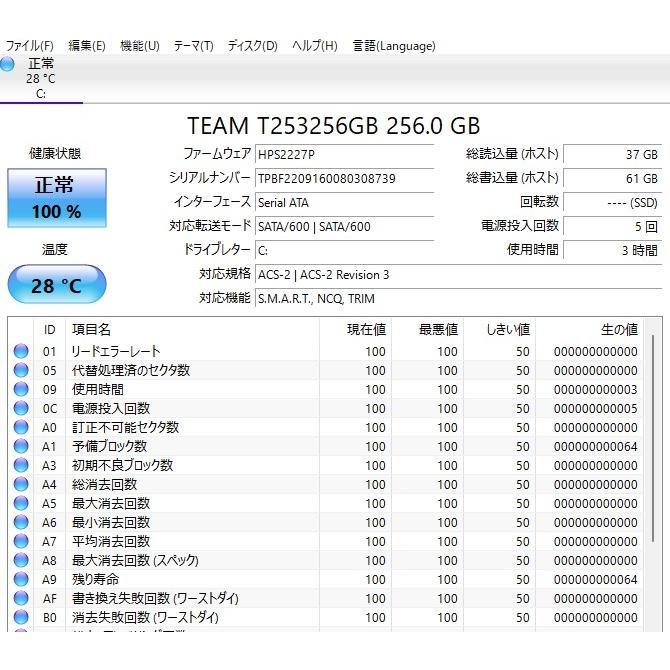Click status icon for row A9 残り寿命
670x670 pixels.
tap(21, 579)
